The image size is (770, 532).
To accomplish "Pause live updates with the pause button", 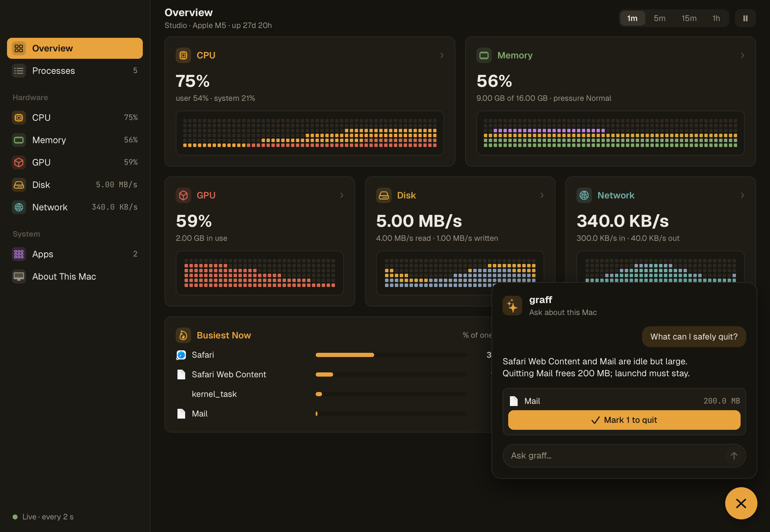I will (x=745, y=18).
